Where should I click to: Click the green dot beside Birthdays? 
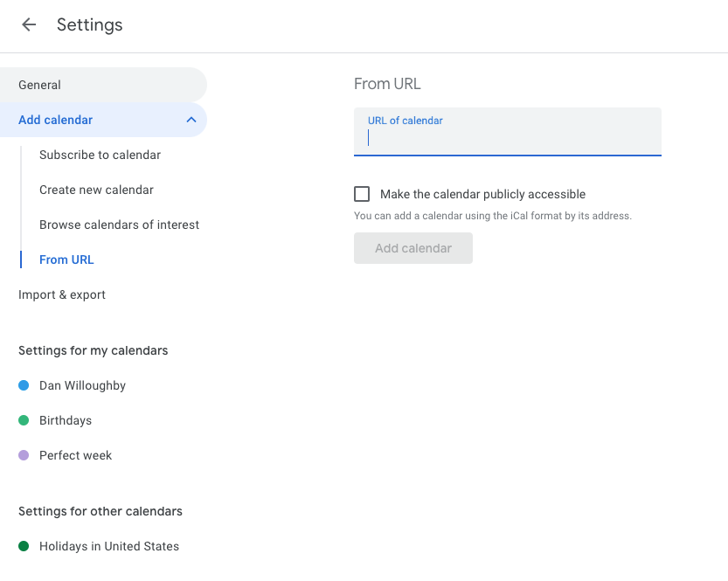pyautogui.click(x=22, y=419)
